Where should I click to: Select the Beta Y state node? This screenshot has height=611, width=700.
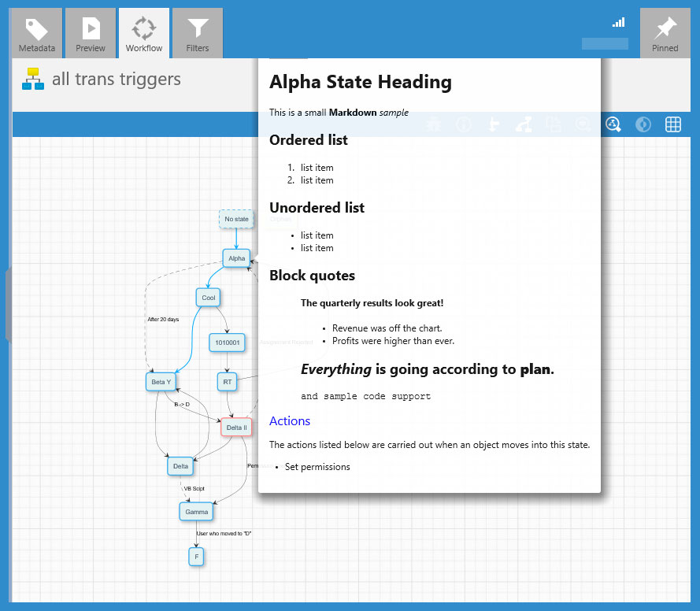point(161,382)
